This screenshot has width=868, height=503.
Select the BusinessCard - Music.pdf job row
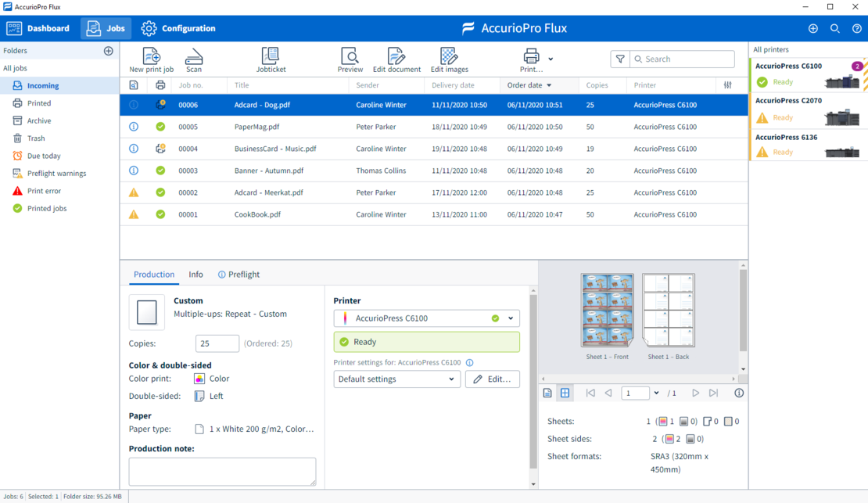(433, 149)
